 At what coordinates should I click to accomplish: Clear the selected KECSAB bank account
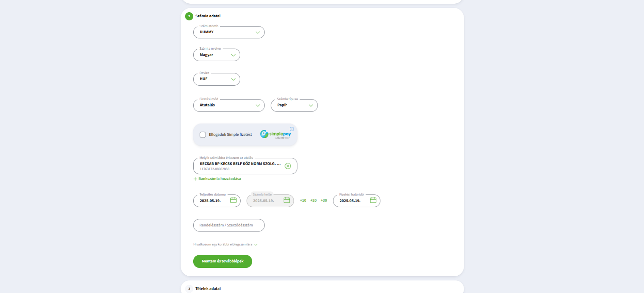click(x=288, y=166)
